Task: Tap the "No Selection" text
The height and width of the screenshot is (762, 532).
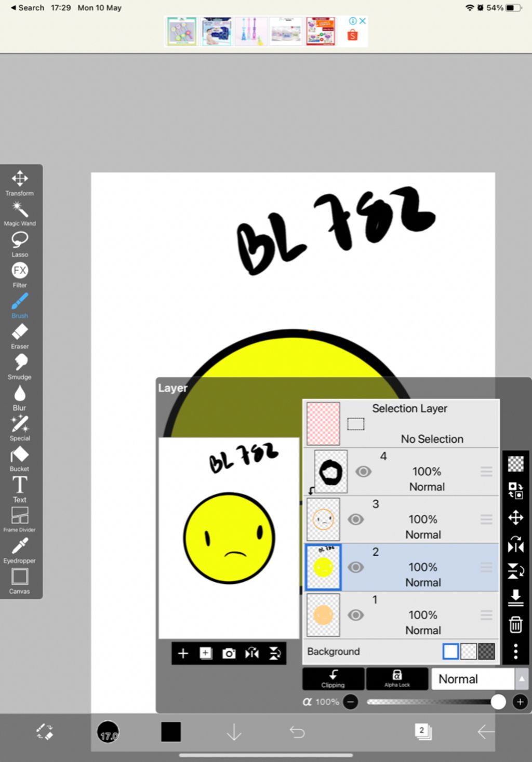Action: (432, 439)
